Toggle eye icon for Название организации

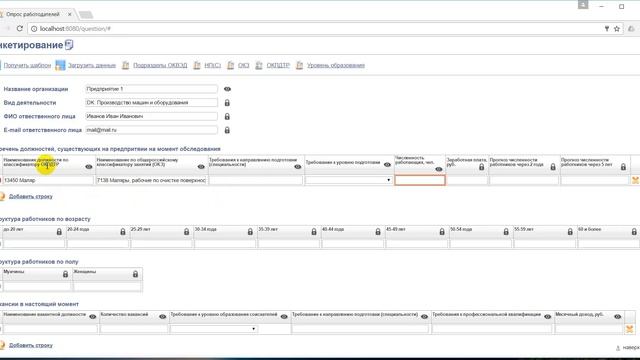coord(227,89)
